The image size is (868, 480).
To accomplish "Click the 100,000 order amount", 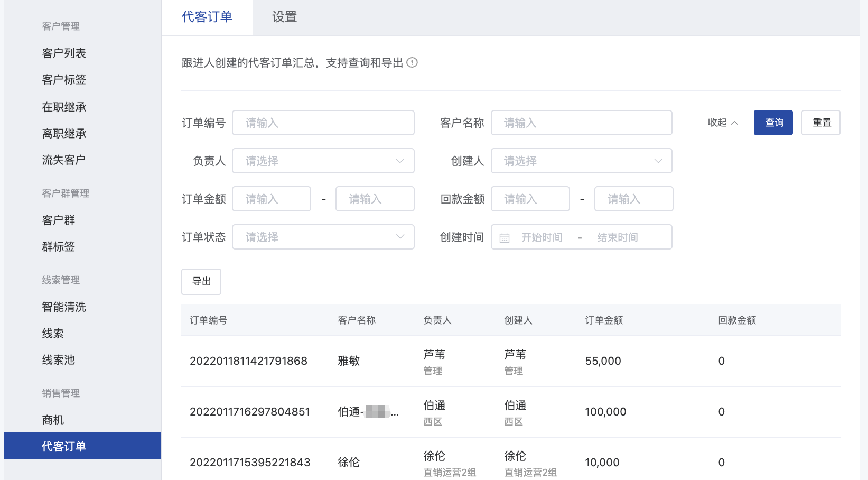I will 605,412.
